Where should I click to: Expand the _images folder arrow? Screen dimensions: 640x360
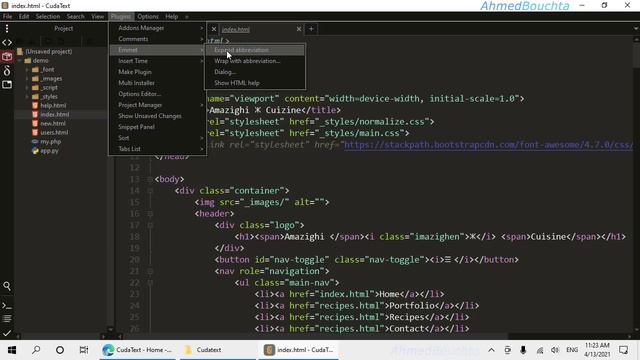(x=27, y=79)
